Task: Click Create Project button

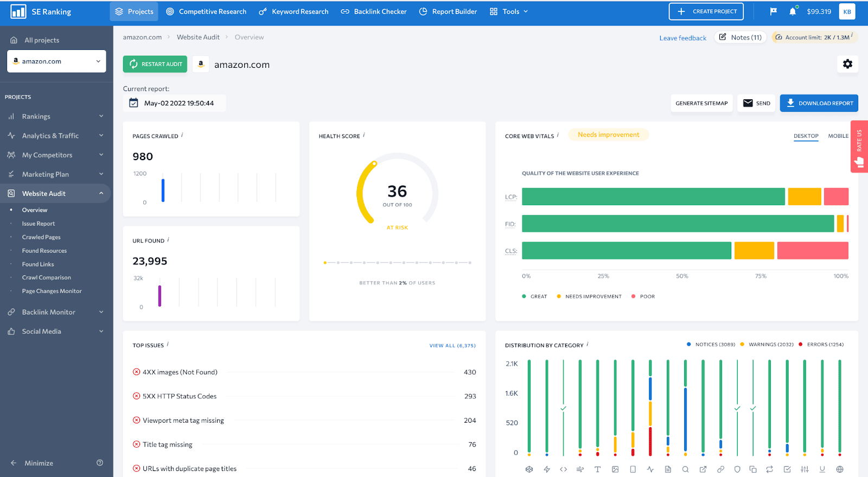Action: tap(706, 11)
